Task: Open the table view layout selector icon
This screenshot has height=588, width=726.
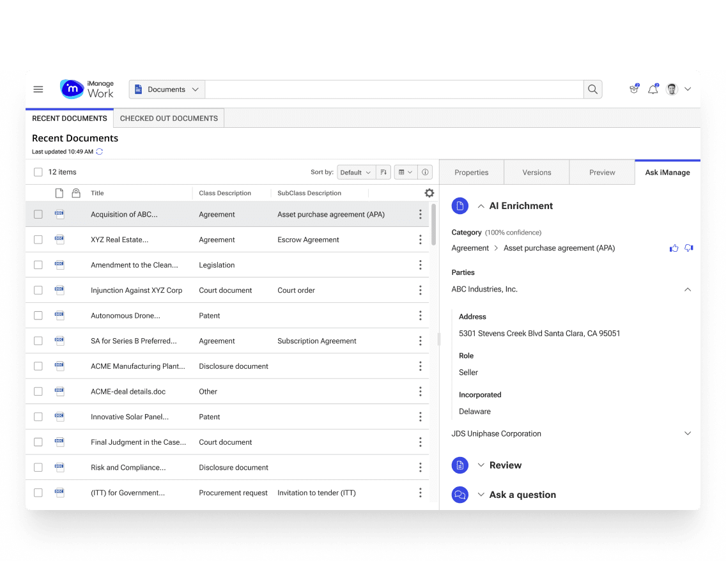Action: coord(403,172)
